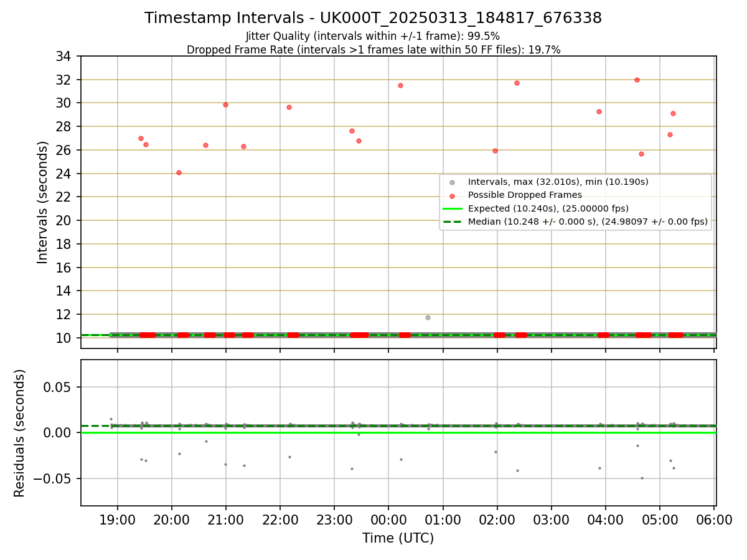Click the 23:00 x-axis tick label

click(334, 520)
